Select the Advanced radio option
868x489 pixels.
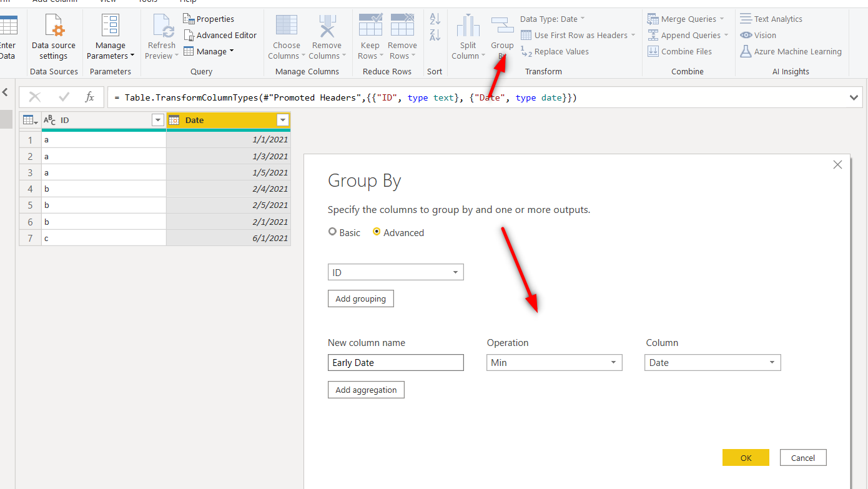pyautogui.click(x=377, y=232)
